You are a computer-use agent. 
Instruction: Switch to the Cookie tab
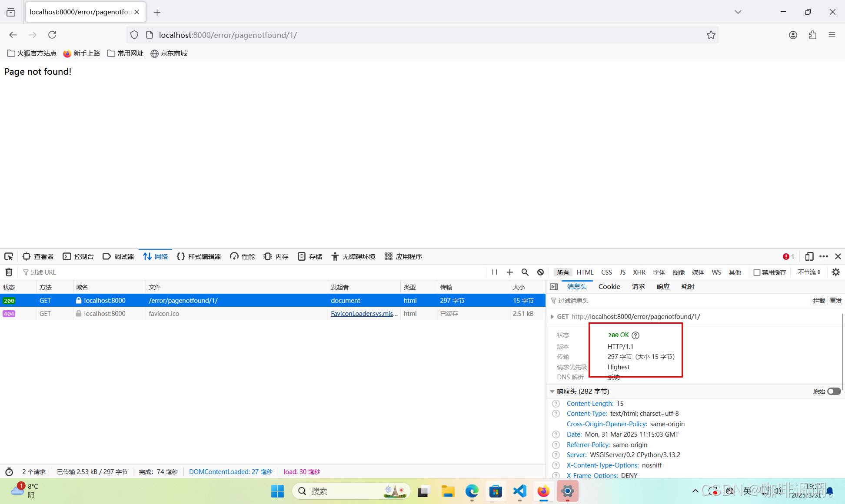click(x=609, y=287)
